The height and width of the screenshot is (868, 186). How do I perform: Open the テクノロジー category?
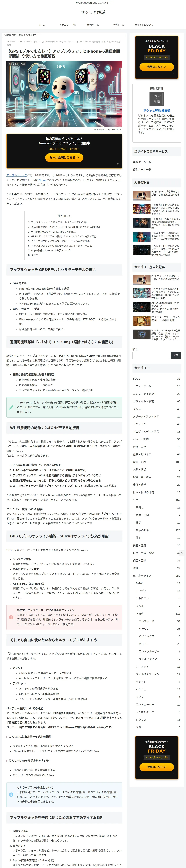click(x=157, y=424)
